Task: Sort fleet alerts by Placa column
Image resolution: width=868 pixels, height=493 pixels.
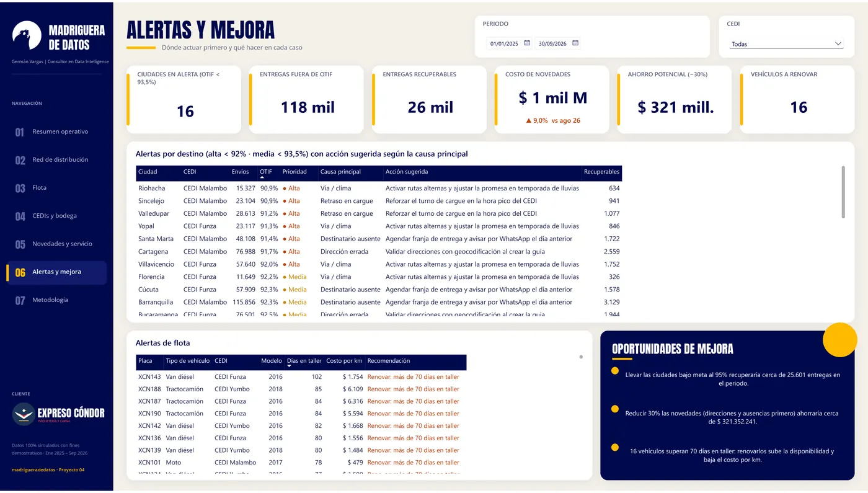Action: click(x=145, y=361)
